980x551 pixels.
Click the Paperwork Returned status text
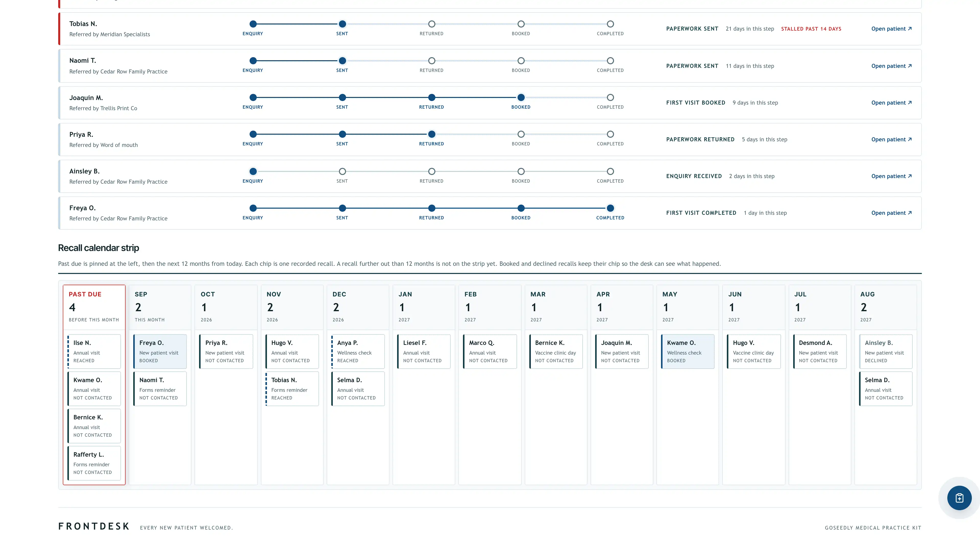point(700,140)
